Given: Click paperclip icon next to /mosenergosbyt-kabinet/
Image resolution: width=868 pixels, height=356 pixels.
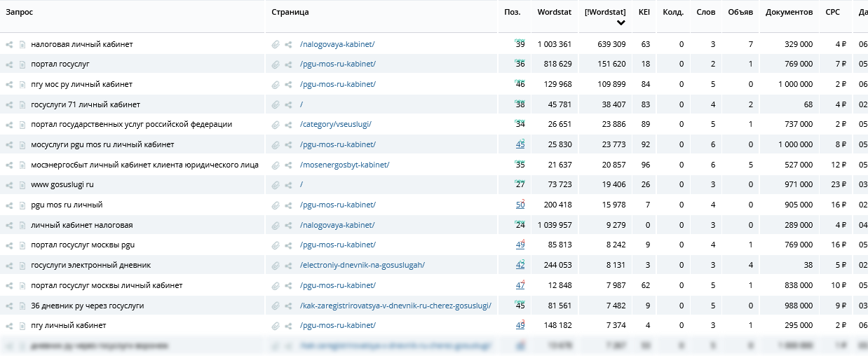Looking at the screenshot, I should point(276,165).
